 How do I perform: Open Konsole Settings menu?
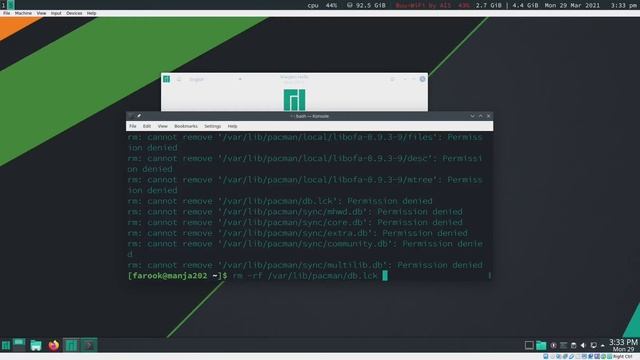[213, 126]
